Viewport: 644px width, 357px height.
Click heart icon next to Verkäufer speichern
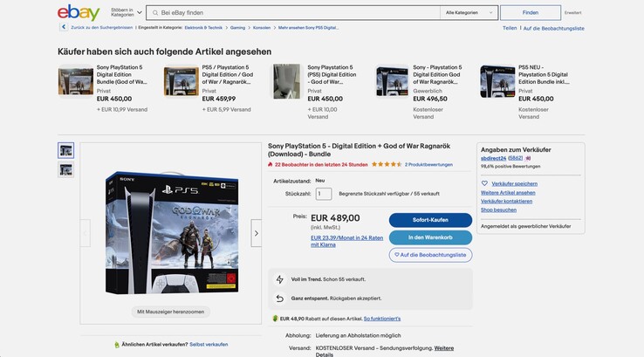484,183
